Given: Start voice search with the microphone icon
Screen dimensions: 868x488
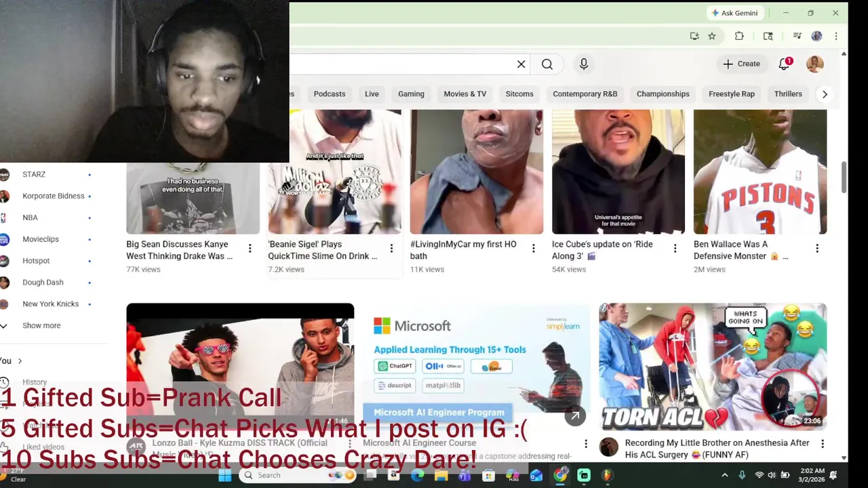Looking at the screenshot, I should [x=584, y=64].
